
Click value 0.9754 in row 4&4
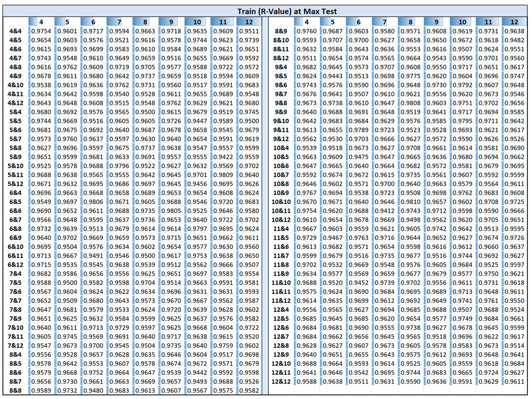(x=41, y=31)
